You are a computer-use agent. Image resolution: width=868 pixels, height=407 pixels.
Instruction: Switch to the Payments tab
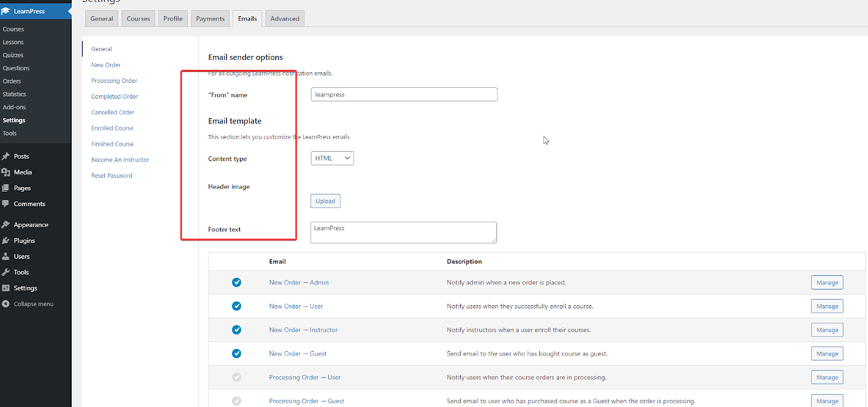(210, 18)
